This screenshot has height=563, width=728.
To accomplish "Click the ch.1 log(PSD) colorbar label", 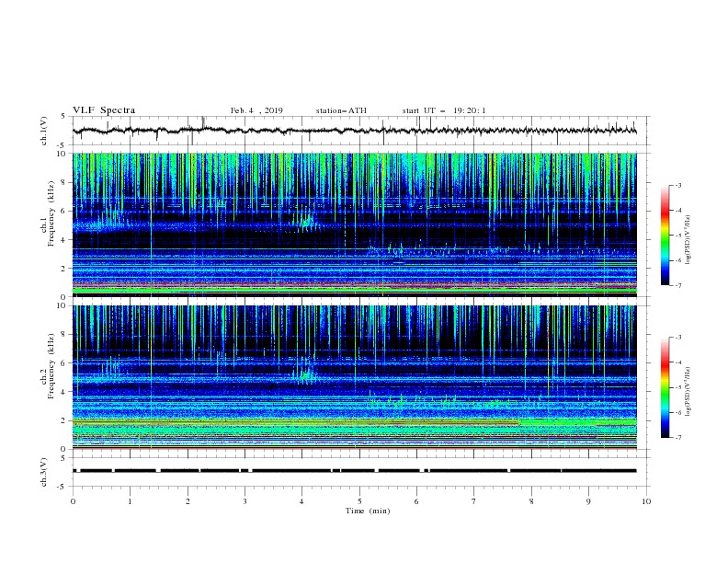I will (x=688, y=239).
